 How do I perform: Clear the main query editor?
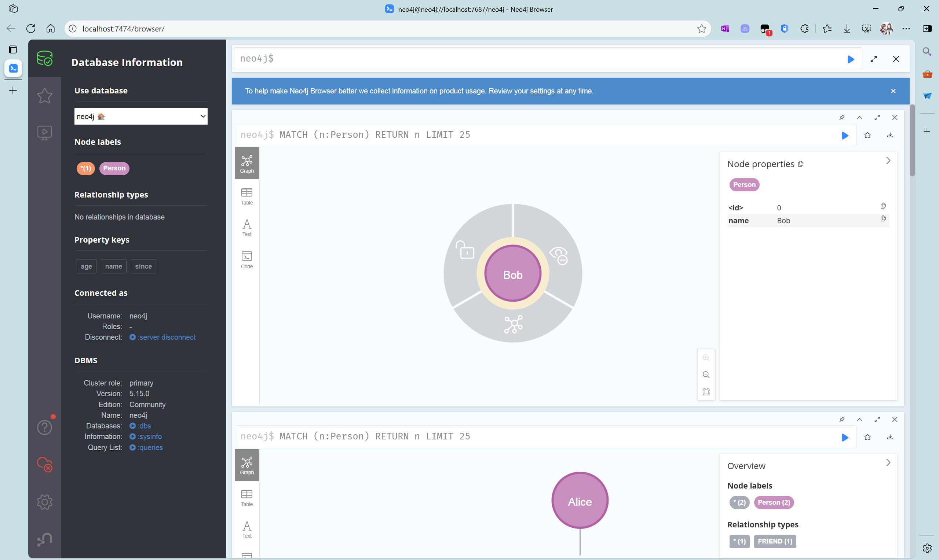click(x=896, y=59)
